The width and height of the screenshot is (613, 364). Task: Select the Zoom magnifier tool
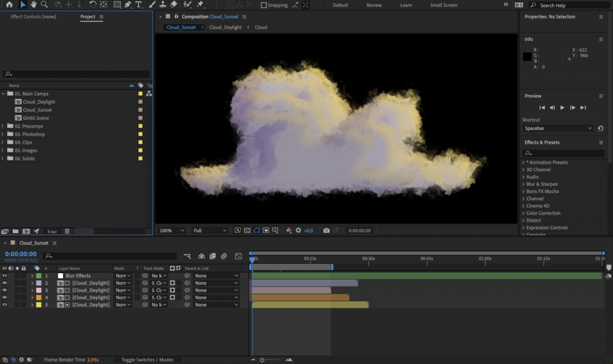(45, 5)
